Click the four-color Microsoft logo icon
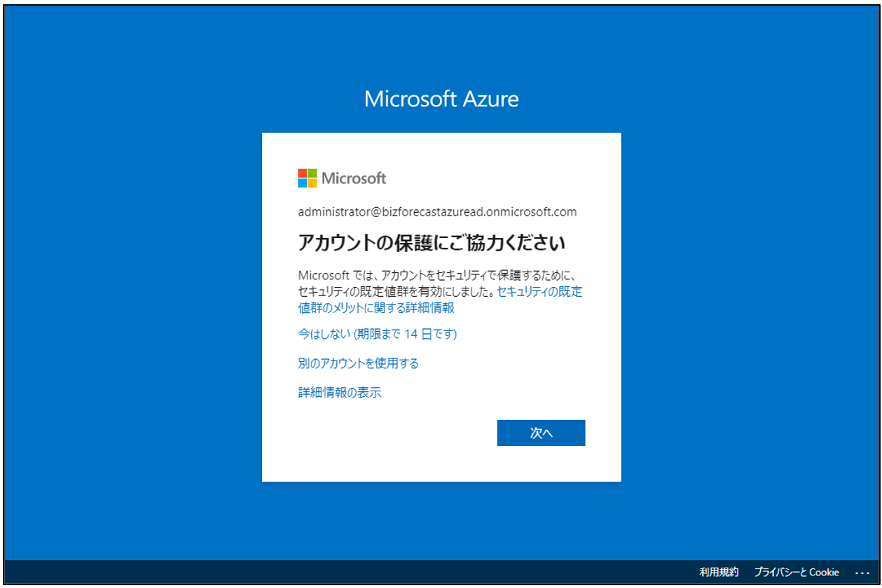This screenshot has height=588, width=882. pyautogui.click(x=307, y=178)
